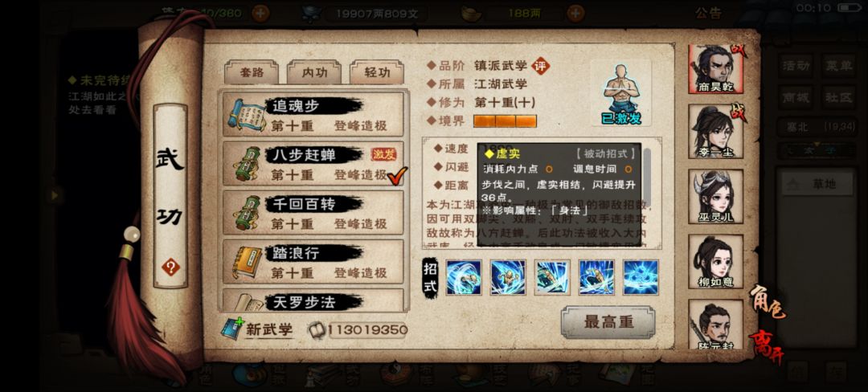Toggle the 激发 tag on 八步赶蝉
868x392 pixels.
coord(383,154)
